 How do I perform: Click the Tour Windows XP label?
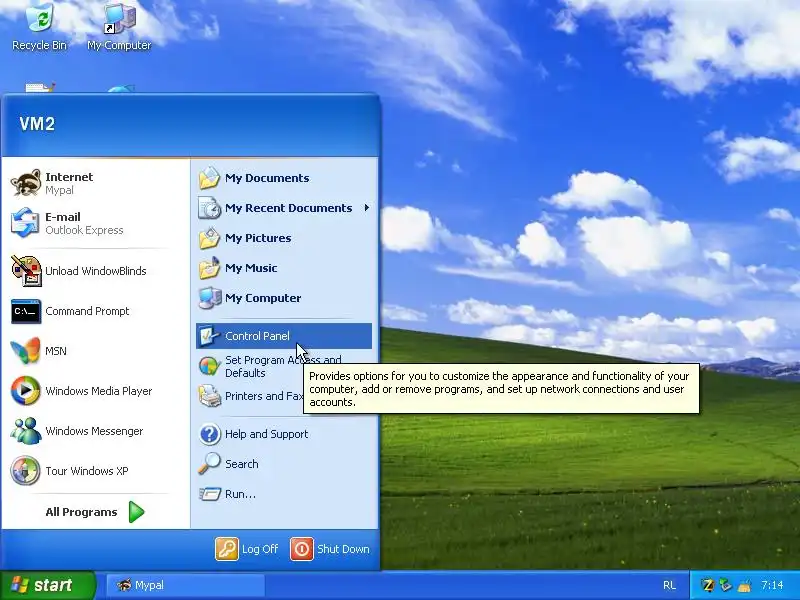click(87, 471)
